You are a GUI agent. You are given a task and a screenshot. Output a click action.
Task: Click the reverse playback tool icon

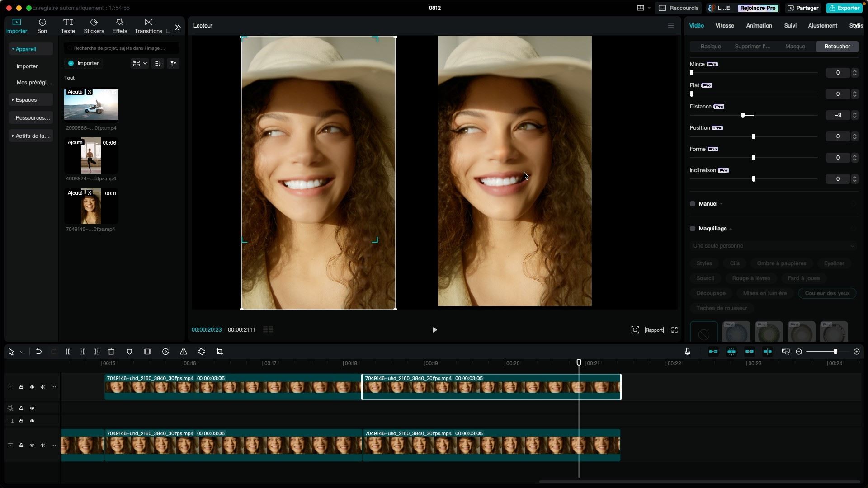[165, 352]
